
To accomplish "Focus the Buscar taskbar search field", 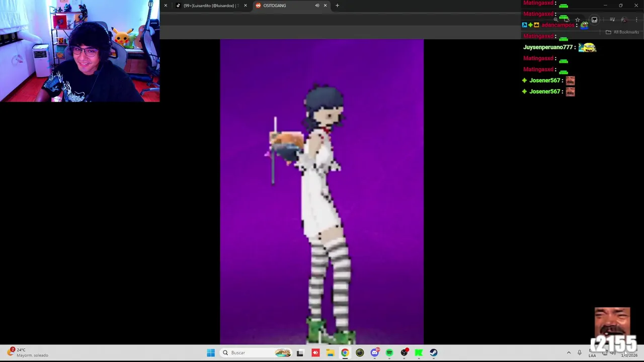I will pyautogui.click(x=256, y=353).
